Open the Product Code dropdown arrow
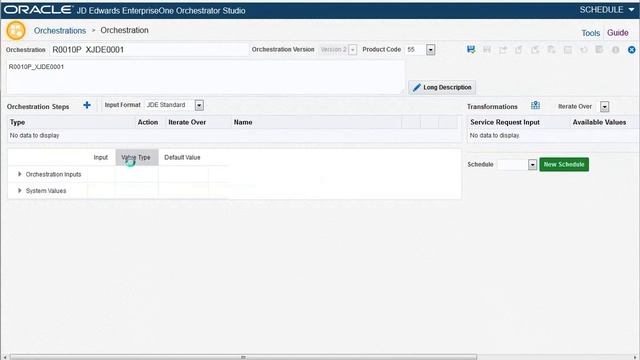 (x=431, y=50)
